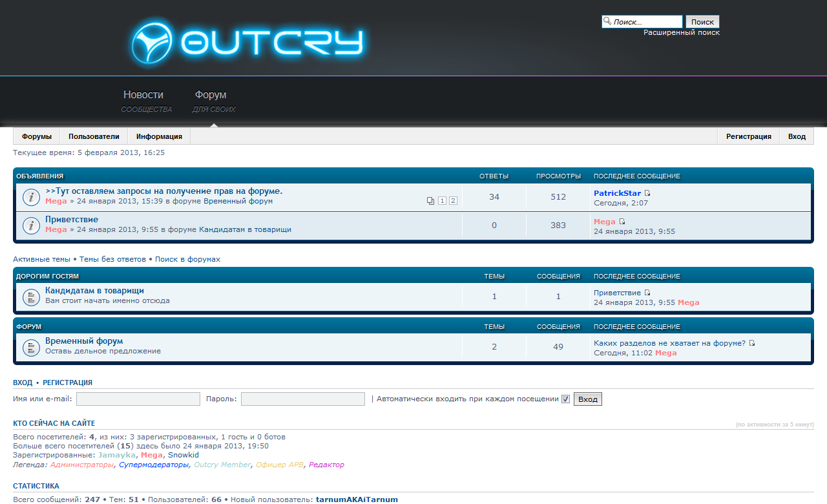Open latest post icon next to PatrickStar
827x504 pixels.
(648, 193)
